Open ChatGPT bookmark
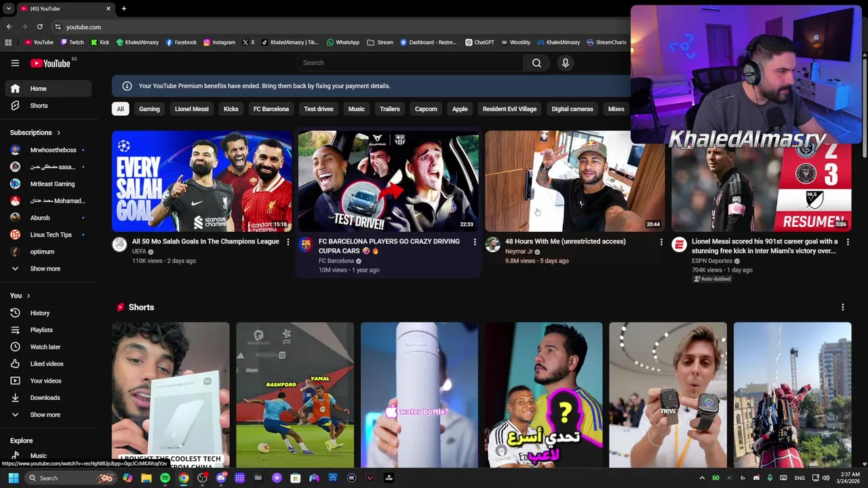This screenshot has width=868, height=488. coord(479,42)
